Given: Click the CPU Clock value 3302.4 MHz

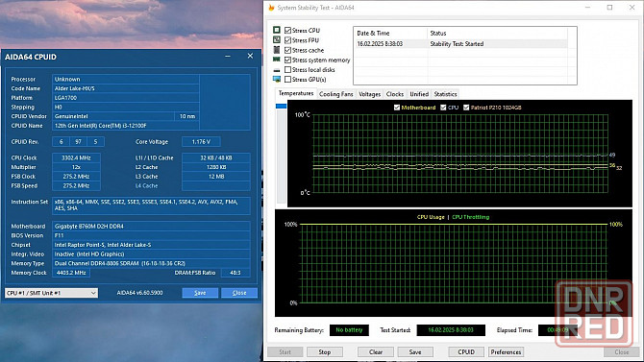Looking at the screenshot, I should point(76,157).
